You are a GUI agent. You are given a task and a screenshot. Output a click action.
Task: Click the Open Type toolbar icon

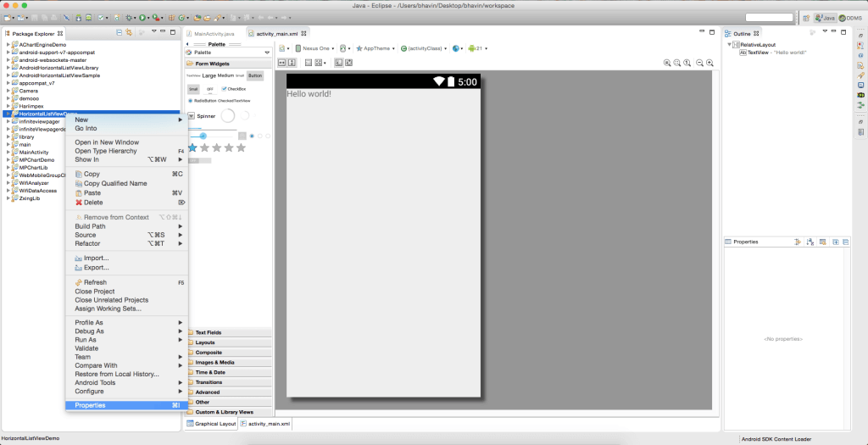(x=197, y=18)
